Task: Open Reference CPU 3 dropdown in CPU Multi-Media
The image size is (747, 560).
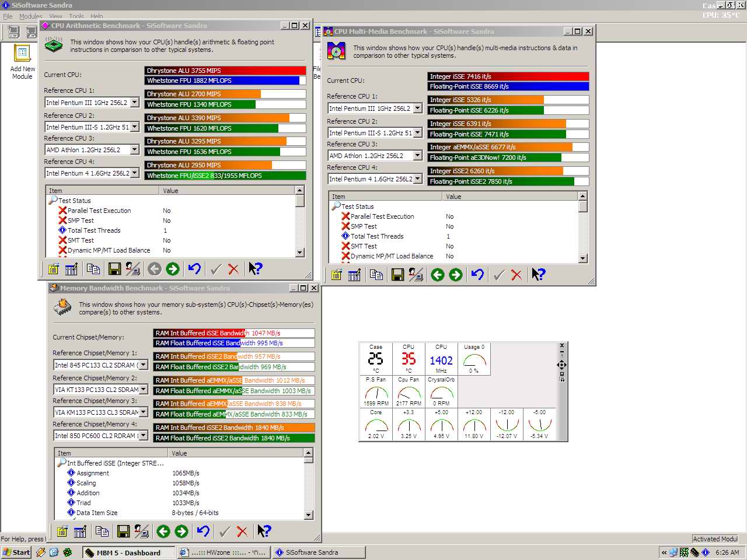Action: [x=418, y=156]
